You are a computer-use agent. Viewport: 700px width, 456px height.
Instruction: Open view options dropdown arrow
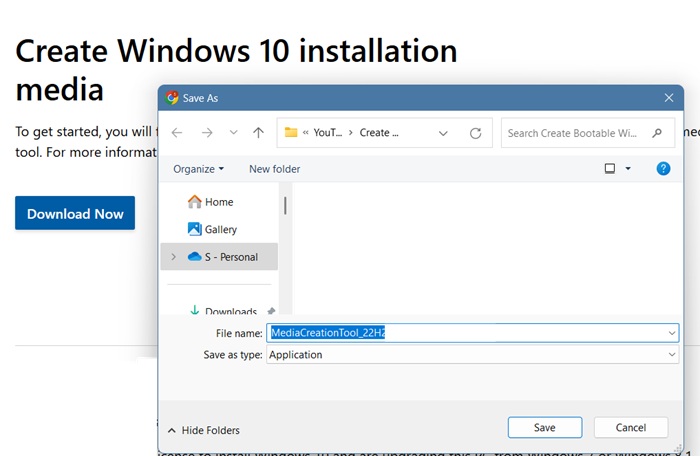[x=628, y=168]
